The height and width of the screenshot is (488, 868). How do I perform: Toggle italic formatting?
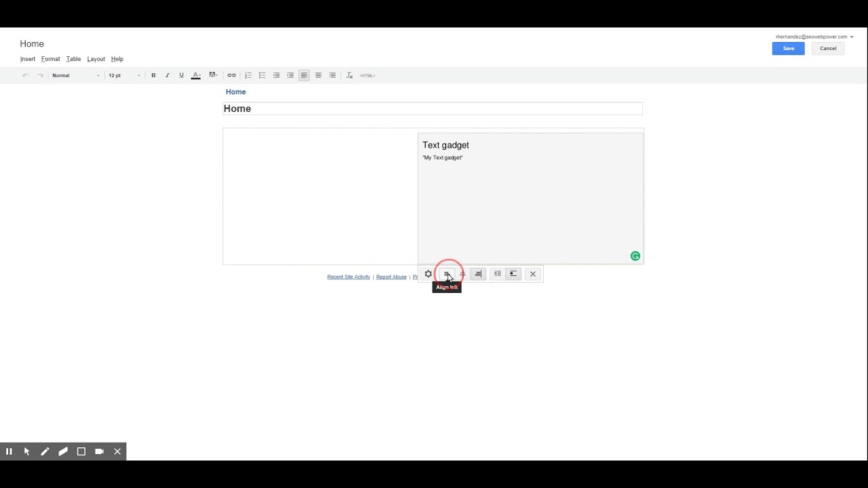point(167,75)
